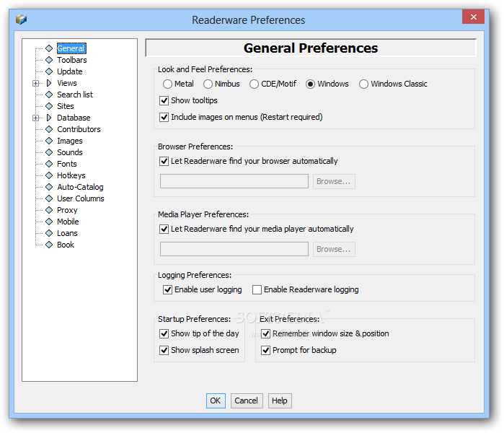
Task: Click the diamond icon beside User Columns
Action: pyautogui.click(x=49, y=198)
